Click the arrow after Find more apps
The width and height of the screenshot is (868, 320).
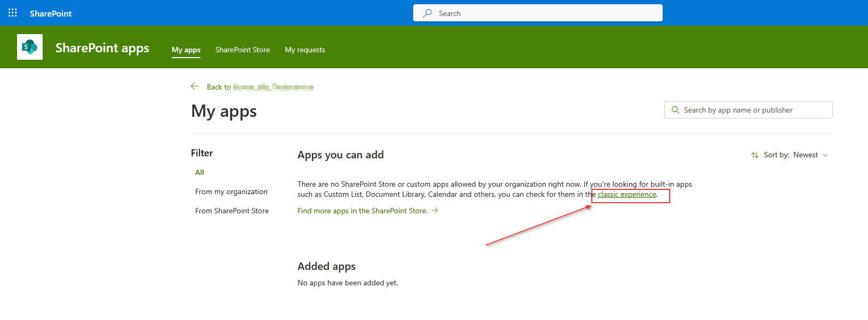pyautogui.click(x=435, y=211)
